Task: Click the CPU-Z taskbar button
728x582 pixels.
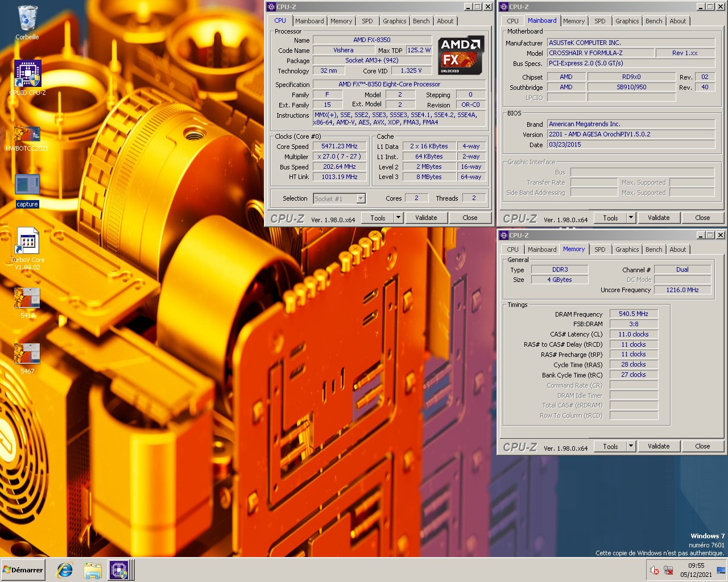Action: click(x=119, y=570)
